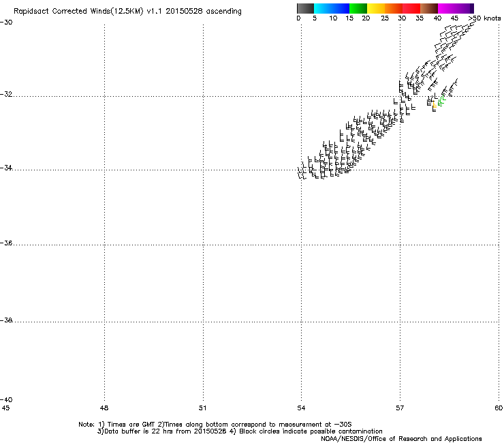The height and width of the screenshot is (443, 504).
Task: Click the longitude label '57'
Action: pyautogui.click(x=400, y=408)
